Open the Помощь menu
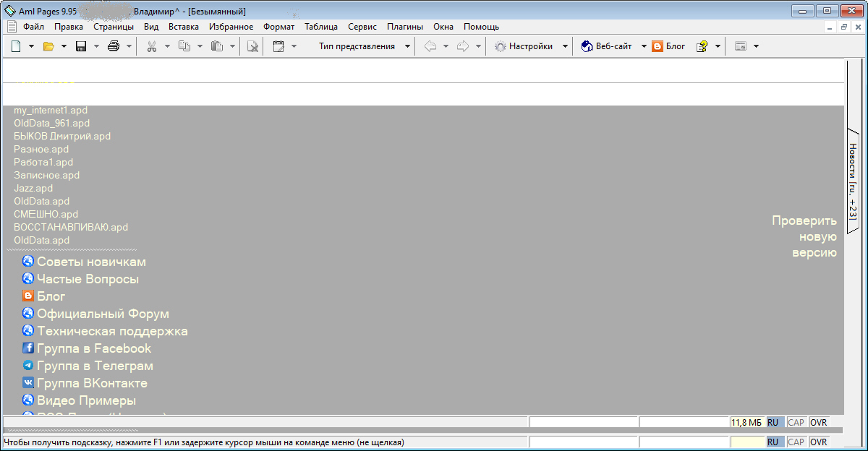The width and height of the screenshot is (868, 451). point(481,27)
